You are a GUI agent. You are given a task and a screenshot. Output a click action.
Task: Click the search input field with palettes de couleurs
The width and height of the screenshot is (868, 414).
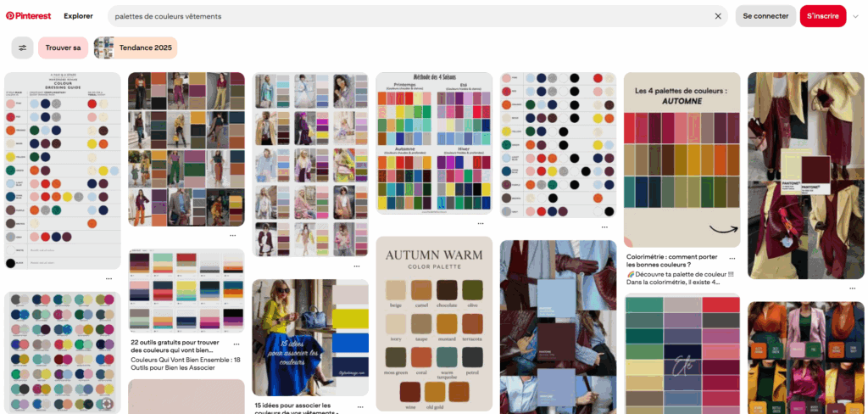[413, 16]
